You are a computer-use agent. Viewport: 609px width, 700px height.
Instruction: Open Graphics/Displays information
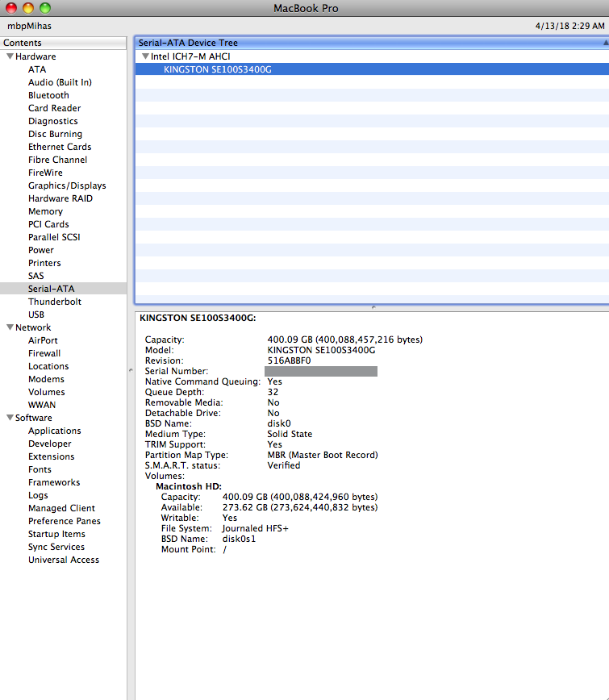(67, 185)
